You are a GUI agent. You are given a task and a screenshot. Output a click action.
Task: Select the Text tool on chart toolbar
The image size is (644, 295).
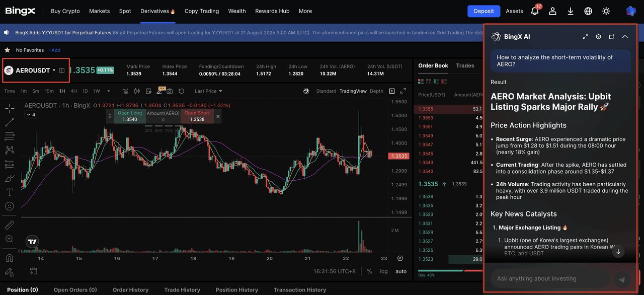(x=9, y=192)
